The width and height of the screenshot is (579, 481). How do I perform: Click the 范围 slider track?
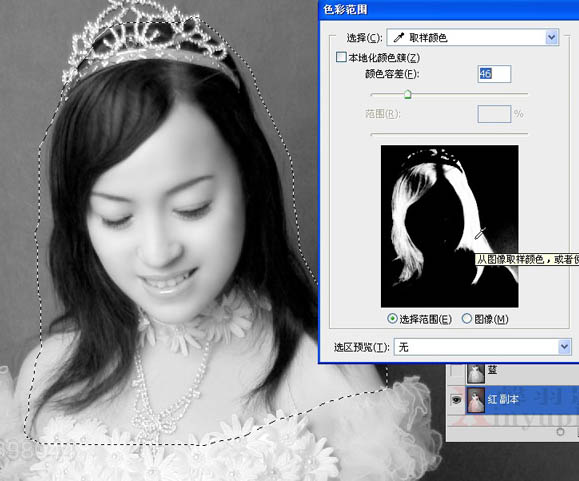pyautogui.click(x=449, y=134)
